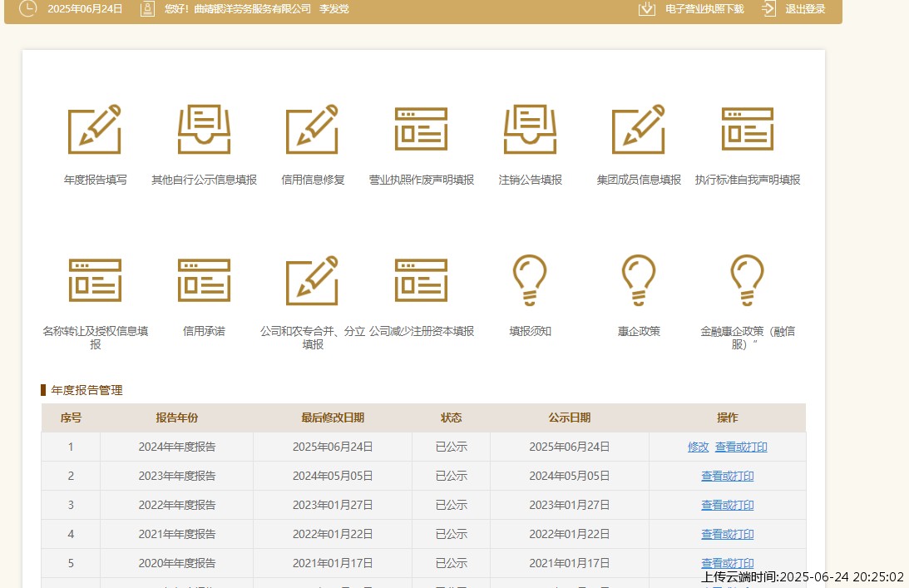Open the 年度报告填写 pencil icon
Screen dimensions: 909x588
point(95,129)
